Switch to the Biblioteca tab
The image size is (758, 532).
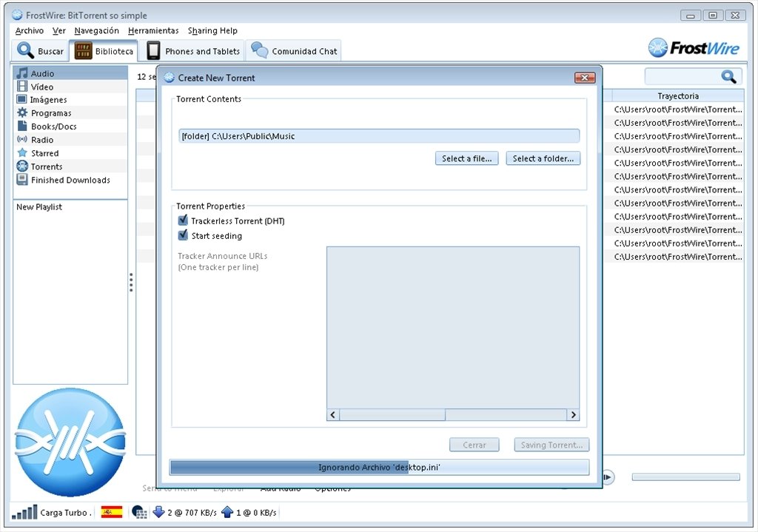104,51
